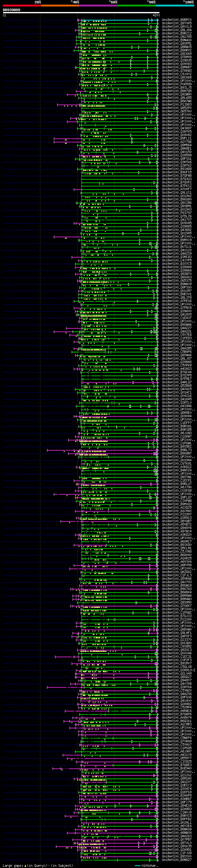Open the UniRef100_B9RL73 entry
197x868 pixels.
click(x=177, y=450)
